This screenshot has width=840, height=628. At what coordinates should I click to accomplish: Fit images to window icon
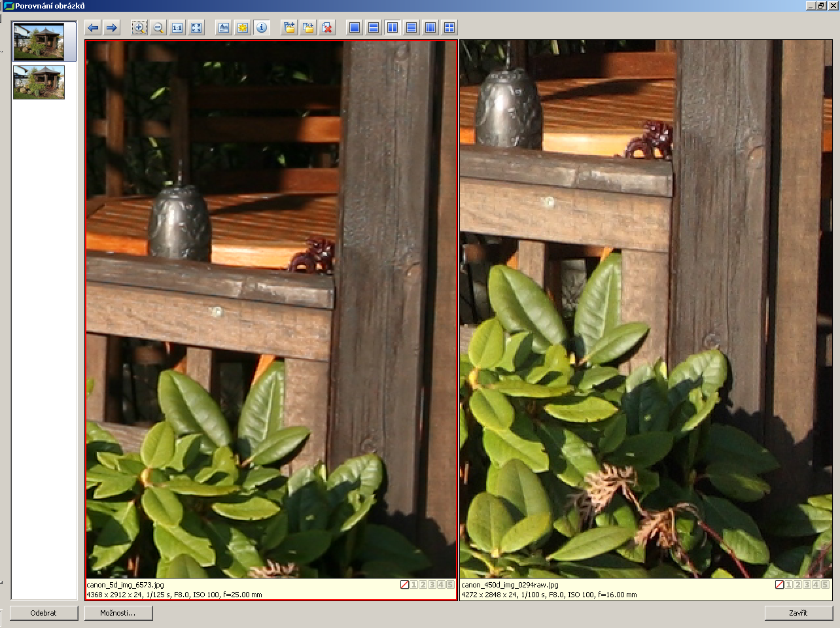(x=196, y=27)
